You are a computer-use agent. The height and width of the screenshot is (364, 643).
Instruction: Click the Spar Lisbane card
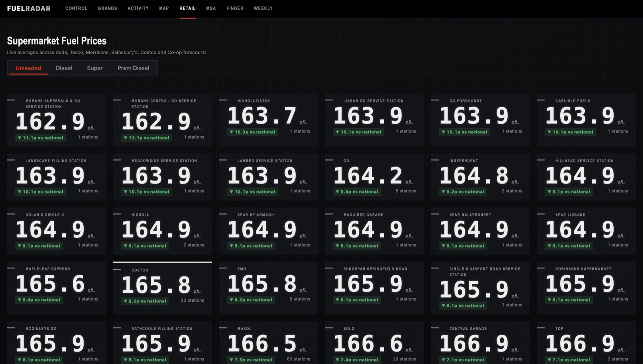[x=586, y=231]
